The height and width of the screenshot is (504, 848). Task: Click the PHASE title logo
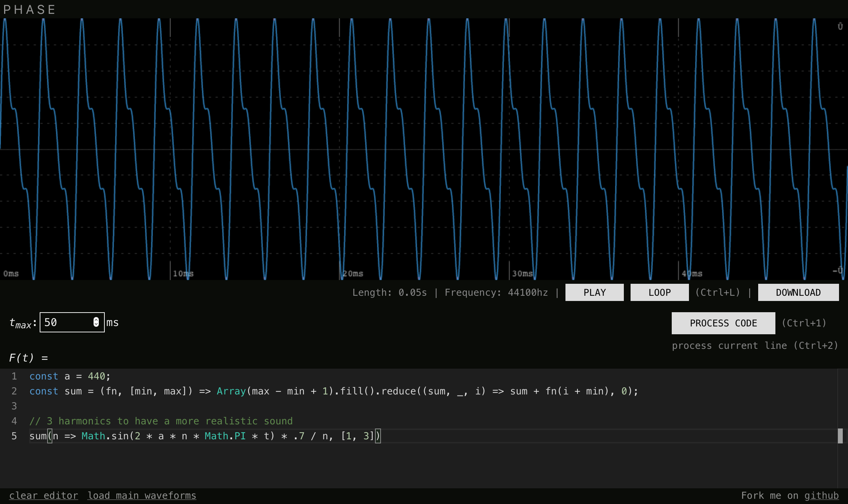click(x=30, y=9)
